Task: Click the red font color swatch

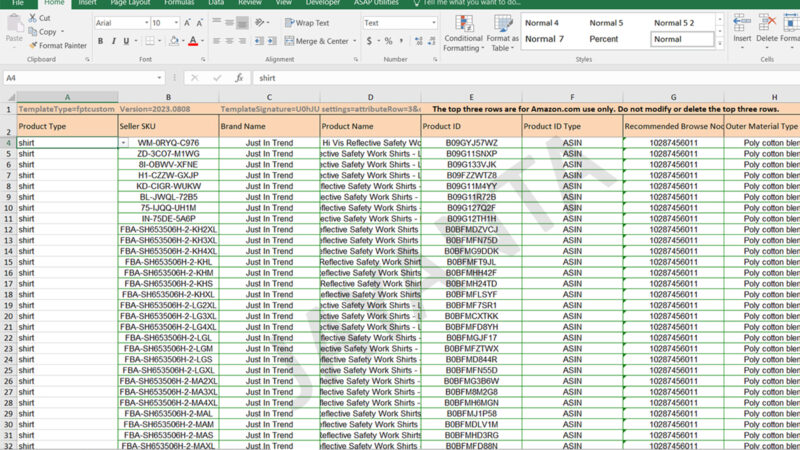Action: tap(193, 41)
